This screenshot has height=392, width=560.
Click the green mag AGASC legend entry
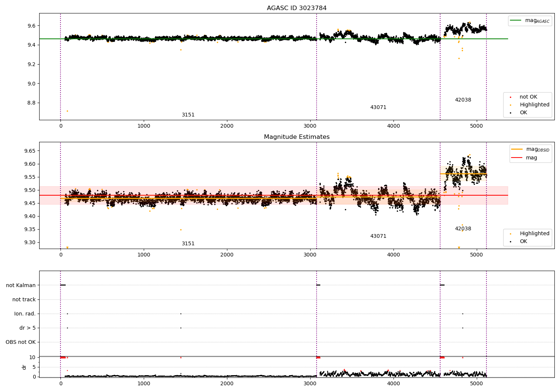530,21
